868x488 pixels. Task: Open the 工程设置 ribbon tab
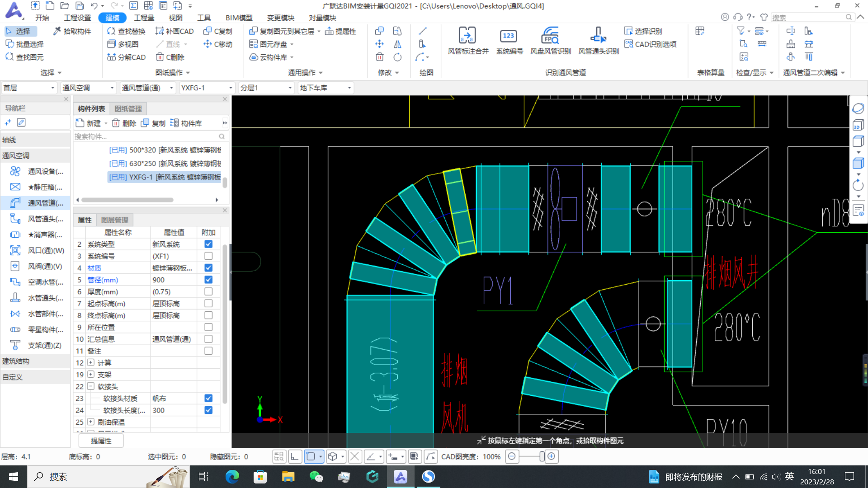77,18
